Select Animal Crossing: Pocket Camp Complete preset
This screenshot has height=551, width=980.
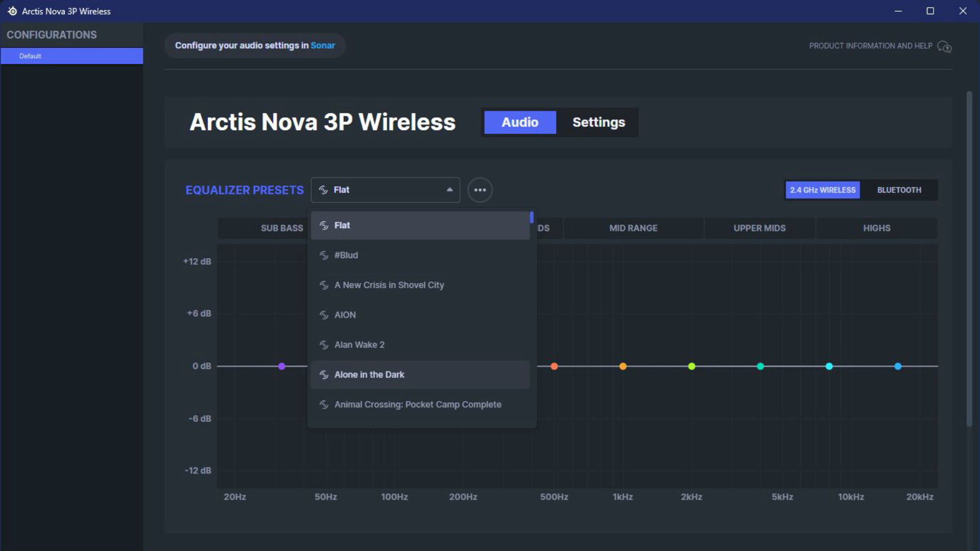[x=420, y=405]
